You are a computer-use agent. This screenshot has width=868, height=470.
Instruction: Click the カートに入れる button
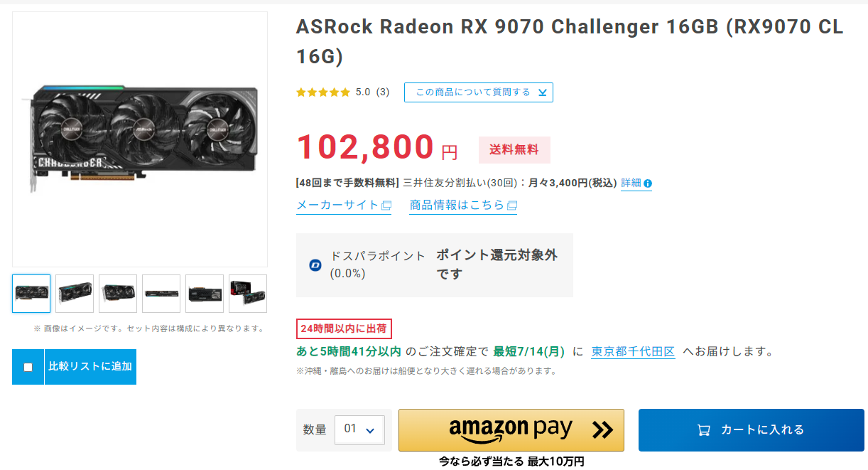(x=752, y=430)
